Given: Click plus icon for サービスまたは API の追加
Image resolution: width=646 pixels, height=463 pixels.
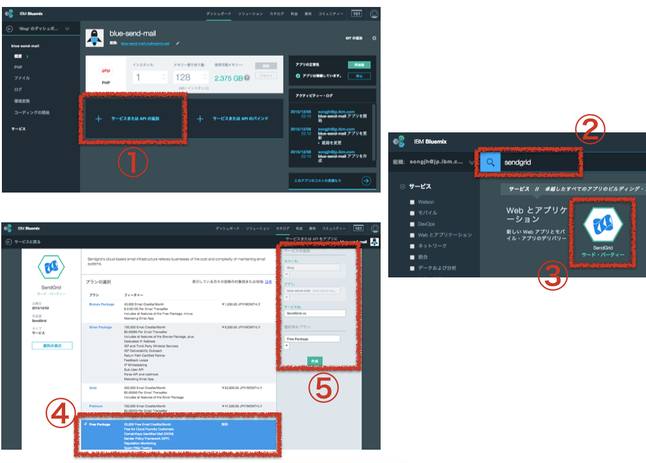Looking at the screenshot, I should (x=98, y=119).
